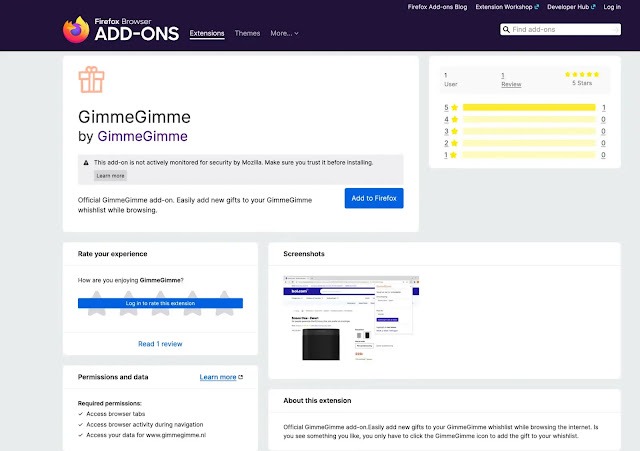640x451 pixels.
Task: Focus the Find add-ons search field
Action: (x=560, y=29)
